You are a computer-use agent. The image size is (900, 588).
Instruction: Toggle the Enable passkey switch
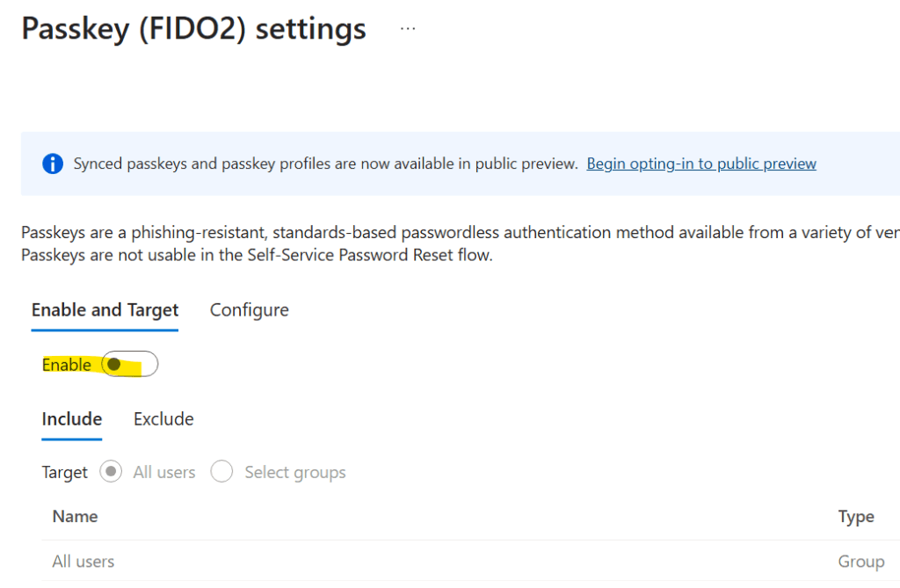click(x=129, y=365)
